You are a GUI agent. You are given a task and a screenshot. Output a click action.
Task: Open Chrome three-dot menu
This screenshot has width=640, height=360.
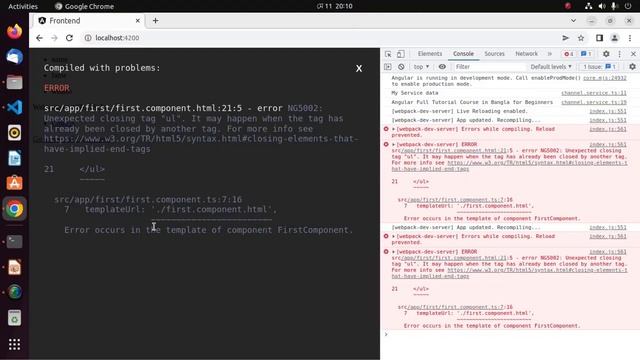coord(630,38)
